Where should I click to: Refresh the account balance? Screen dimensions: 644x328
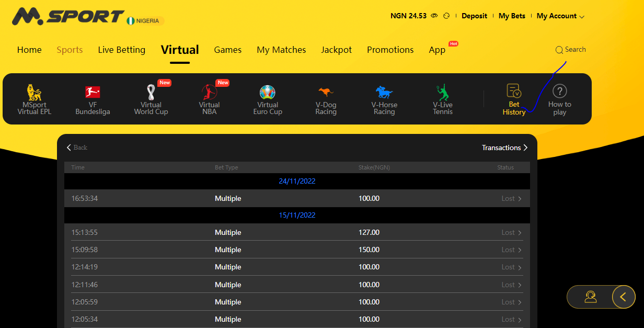(446, 16)
